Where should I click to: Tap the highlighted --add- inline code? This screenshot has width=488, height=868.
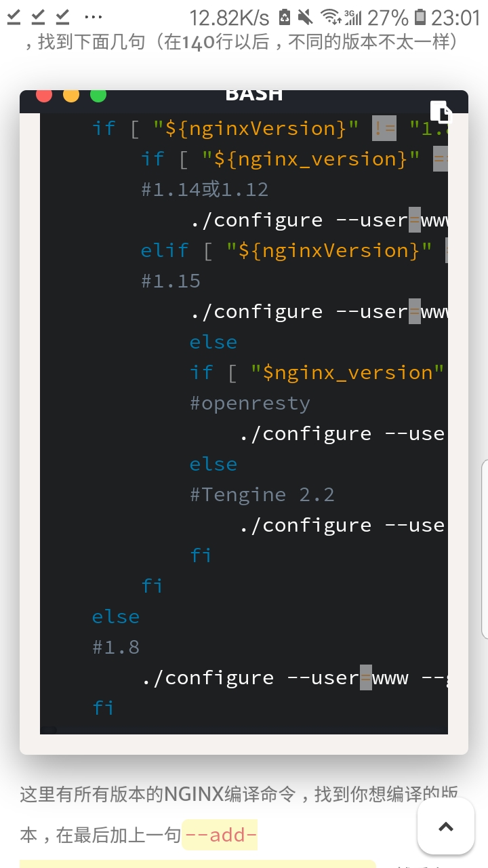(220, 835)
